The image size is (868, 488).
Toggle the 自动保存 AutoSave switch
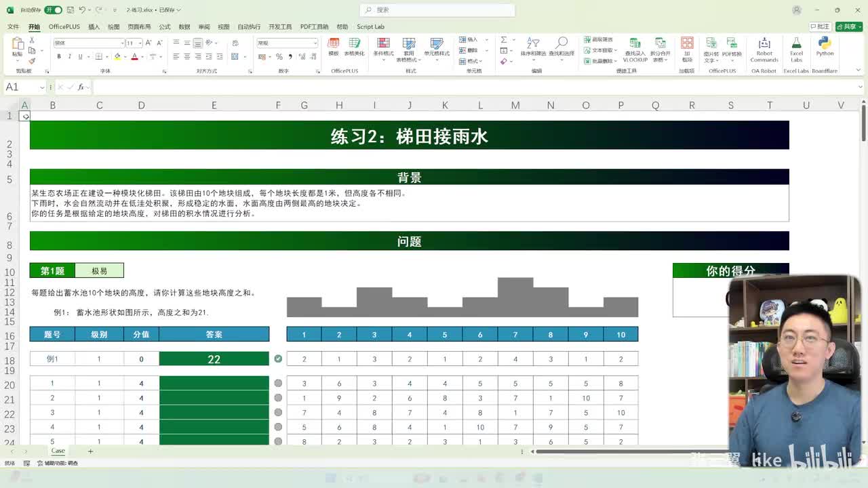(53, 10)
